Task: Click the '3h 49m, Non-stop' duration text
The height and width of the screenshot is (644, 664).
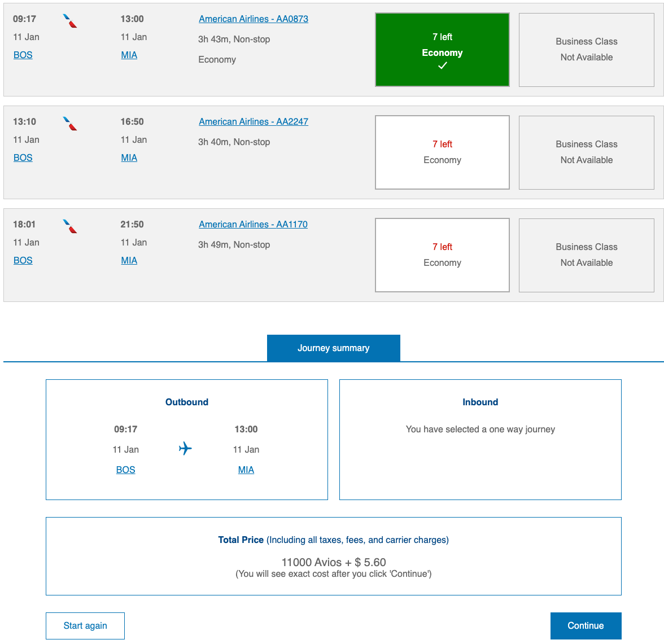Action: tap(234, 245)
